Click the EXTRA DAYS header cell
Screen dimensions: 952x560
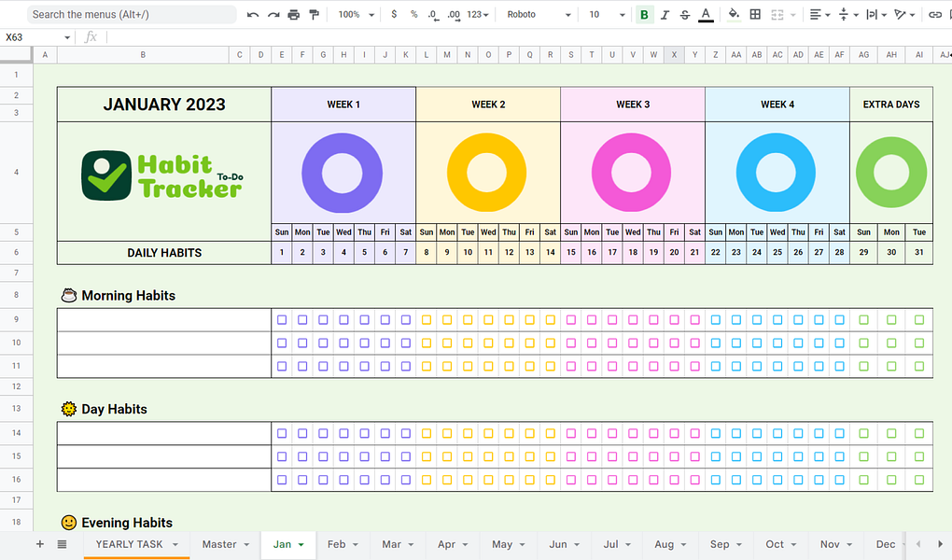coord(891,105)
